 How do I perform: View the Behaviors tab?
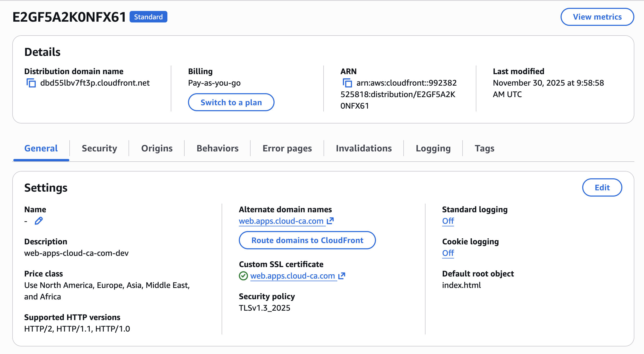tap(217, 148)
